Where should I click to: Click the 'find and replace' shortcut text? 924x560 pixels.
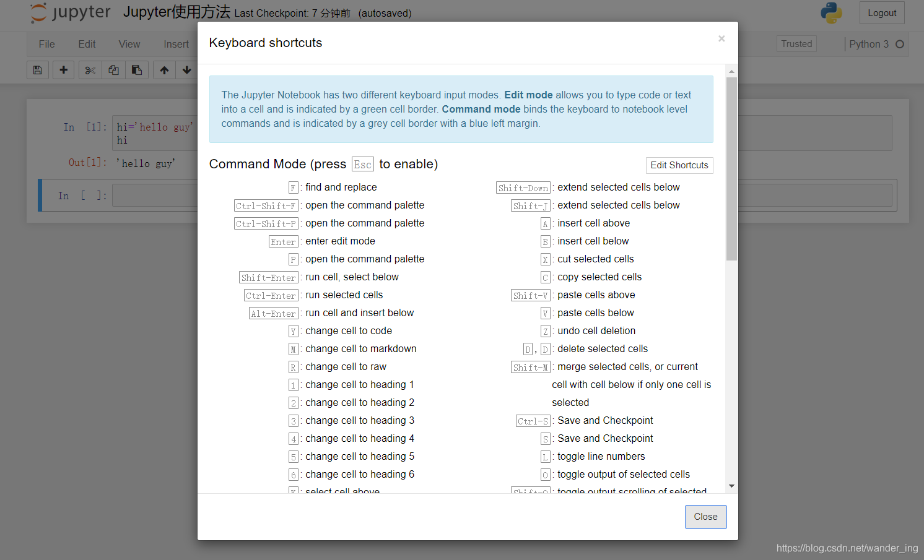point(341,187)
